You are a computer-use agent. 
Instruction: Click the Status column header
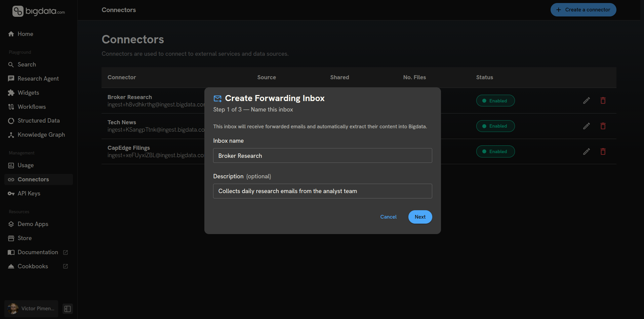point(485,77)
